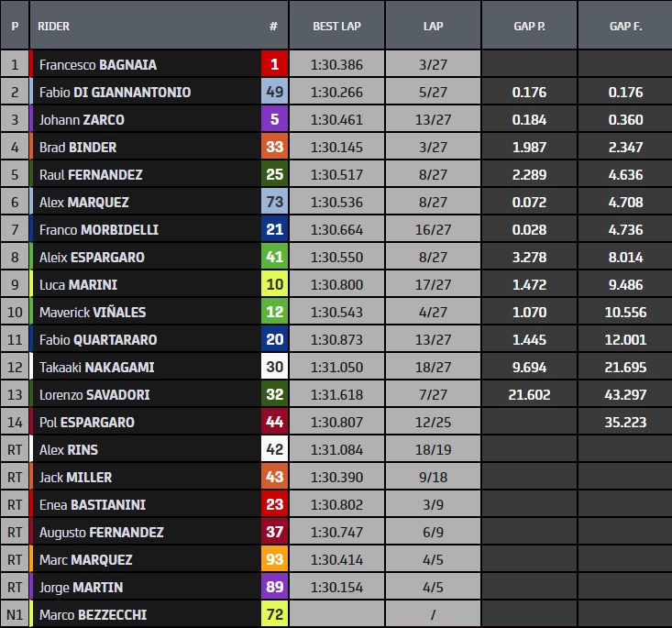
Task: Click Binder's best lap 1:30.145
Action: [336, 147]
